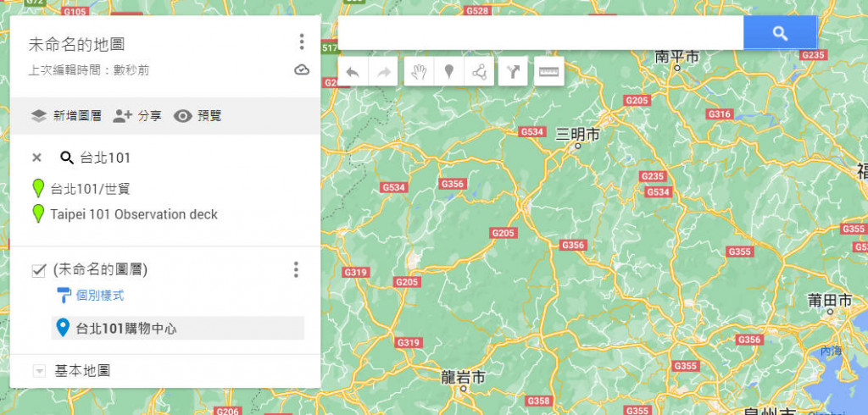Click the redo arrow in toolbar
Screen dimensions: 868x415
coord(383,72)
